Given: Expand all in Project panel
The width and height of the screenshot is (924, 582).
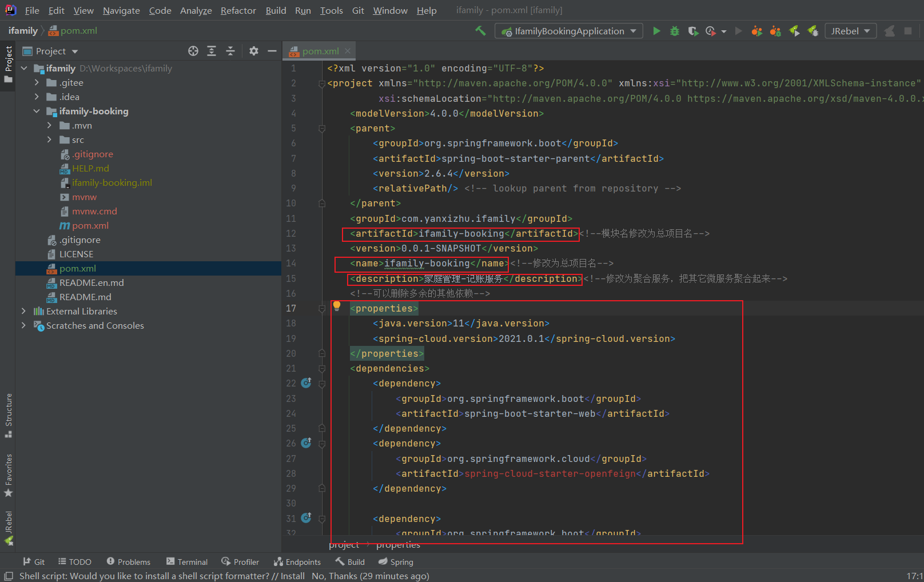Looking at the screenshot, I should tap(212, 51).
